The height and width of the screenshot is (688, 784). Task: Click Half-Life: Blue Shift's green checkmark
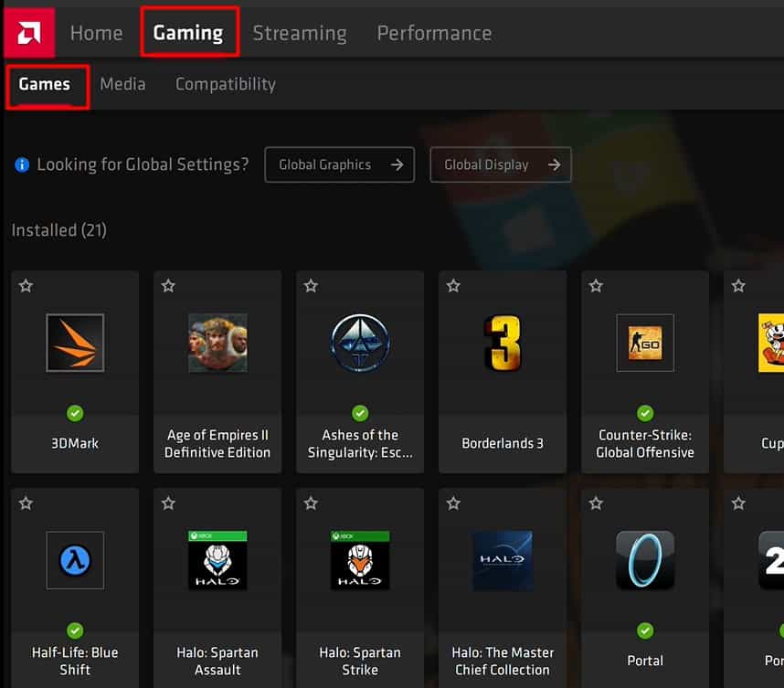point(75,631)
